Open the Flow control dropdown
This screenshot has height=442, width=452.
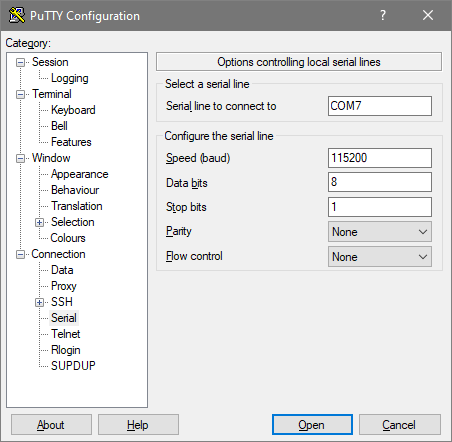(x=380, y=257)
